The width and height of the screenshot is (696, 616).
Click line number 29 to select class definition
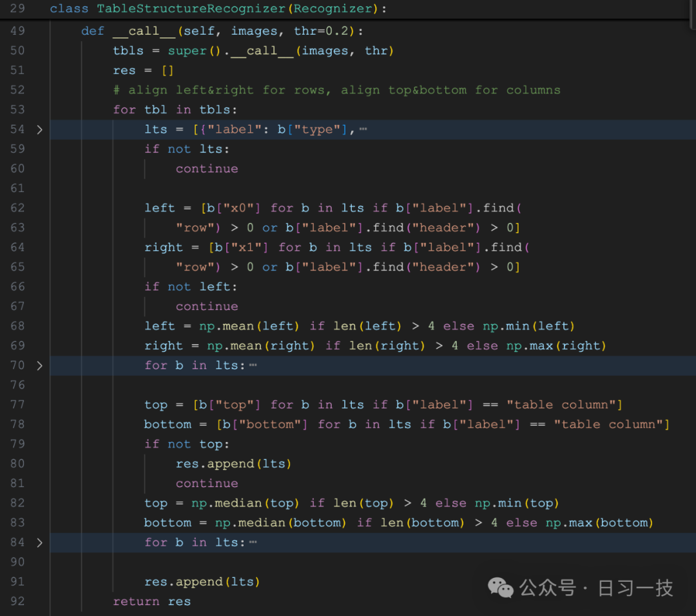17,8
